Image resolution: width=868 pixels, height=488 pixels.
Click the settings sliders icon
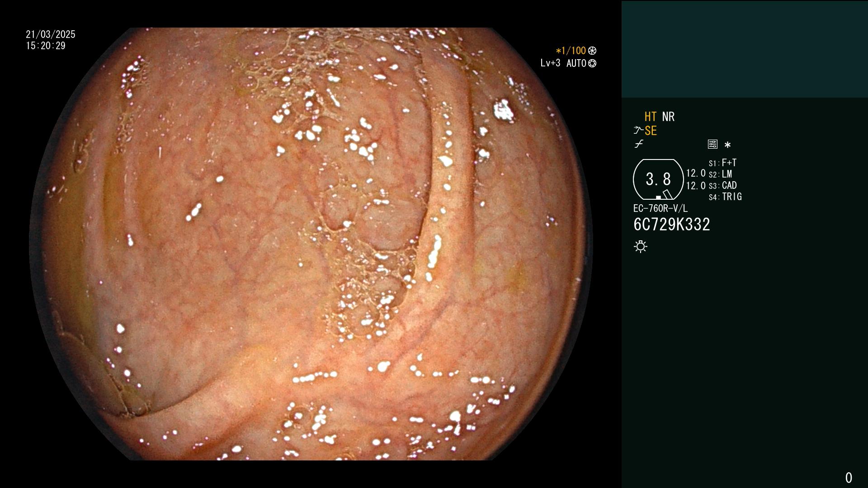[712, 144]
